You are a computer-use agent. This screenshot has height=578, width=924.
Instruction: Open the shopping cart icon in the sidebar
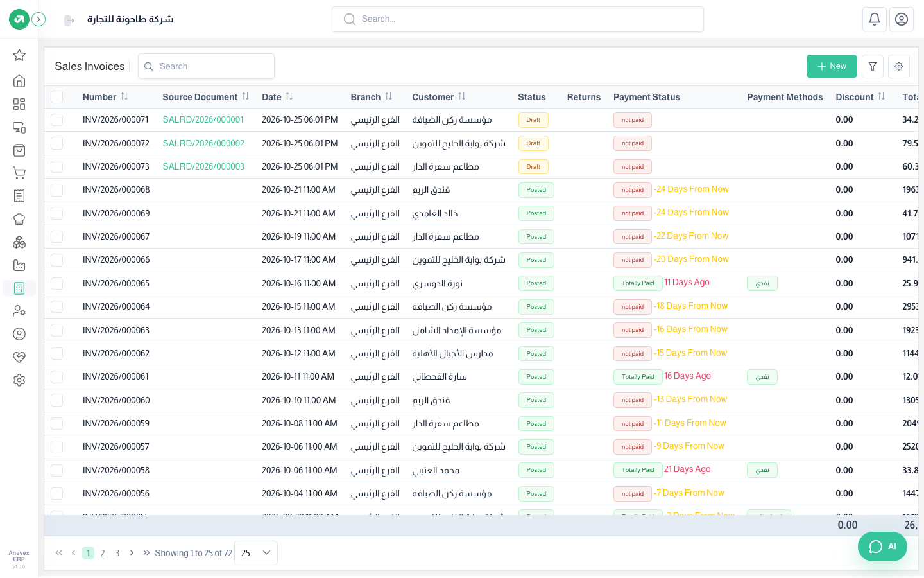(x=19, y=173)
